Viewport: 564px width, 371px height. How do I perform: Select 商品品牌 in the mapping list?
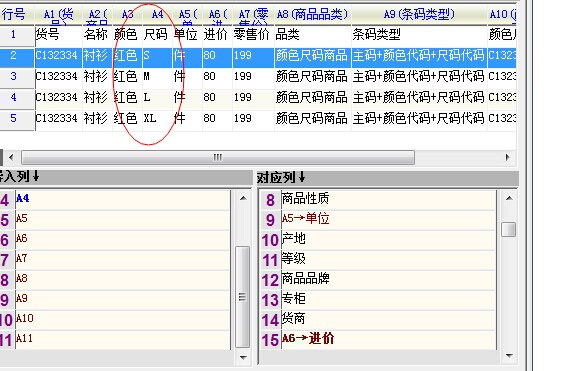(388, 280)
